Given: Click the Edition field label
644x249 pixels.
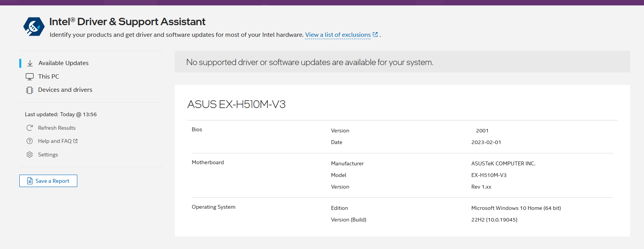Looking at the screenshot, I should coord(339,208).
